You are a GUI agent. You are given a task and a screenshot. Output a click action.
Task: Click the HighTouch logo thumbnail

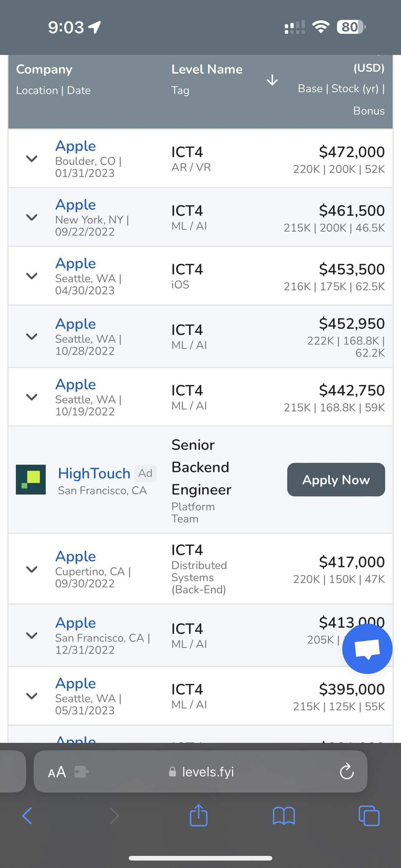[31, 479]
